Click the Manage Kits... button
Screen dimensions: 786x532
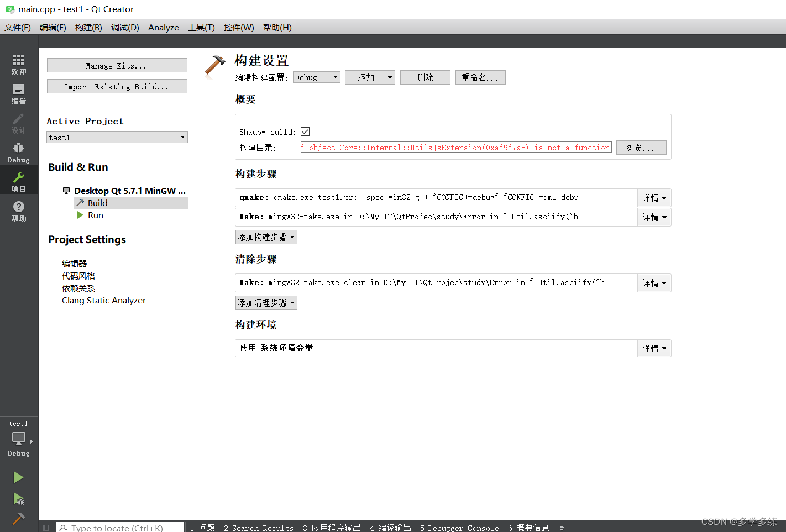tap(117, 65)
